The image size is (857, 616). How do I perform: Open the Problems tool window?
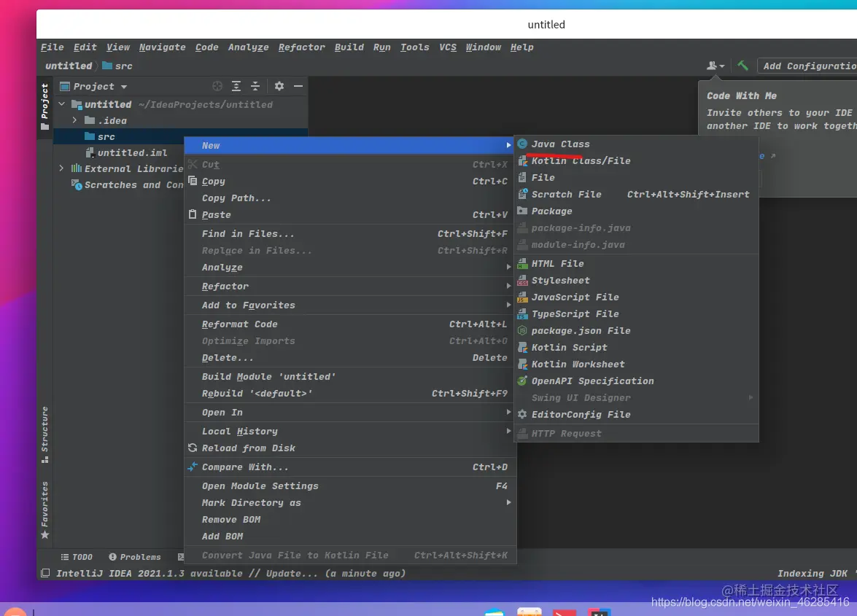134,557
